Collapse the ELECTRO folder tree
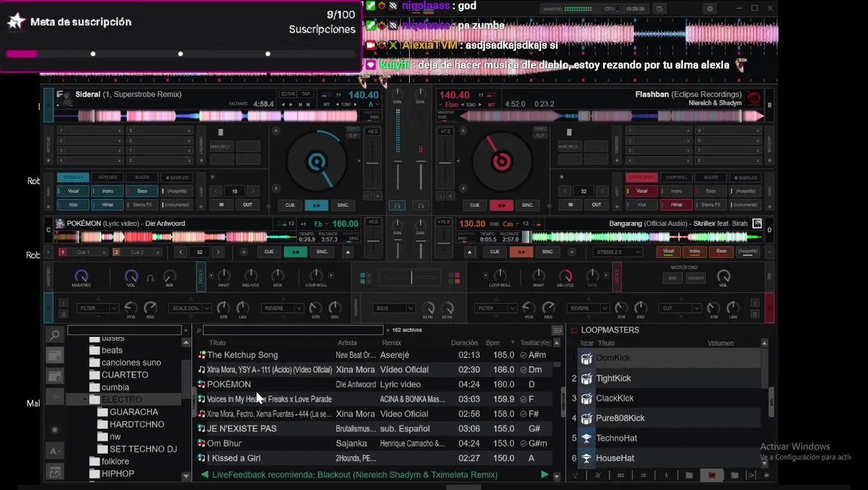 coord(86,399)
